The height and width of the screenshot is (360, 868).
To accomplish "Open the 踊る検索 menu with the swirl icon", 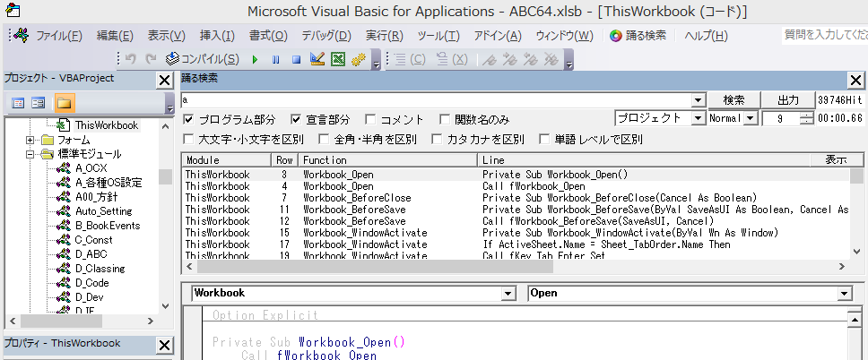I will point(638,36).
